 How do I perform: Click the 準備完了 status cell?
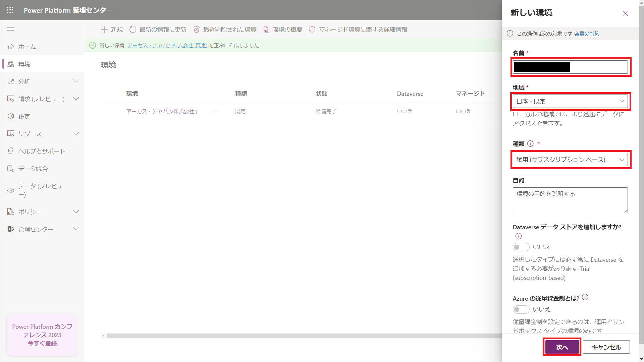326,111
